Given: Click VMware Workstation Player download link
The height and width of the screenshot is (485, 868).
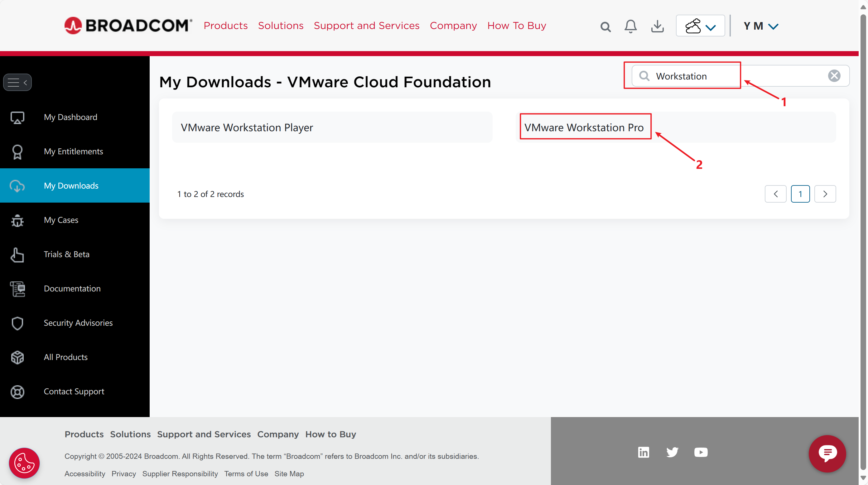Looking at the screenshot, I should click(247, 127).
